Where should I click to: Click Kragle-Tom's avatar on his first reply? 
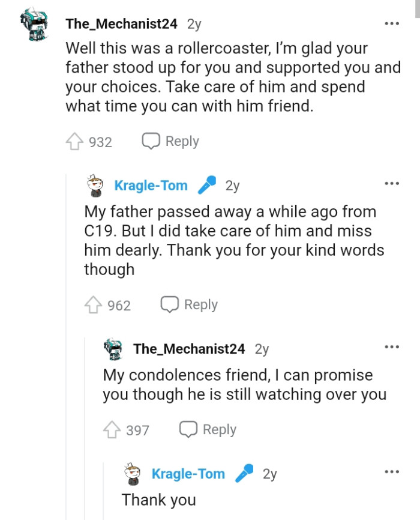pyautogui.click(x=94, y=185)
